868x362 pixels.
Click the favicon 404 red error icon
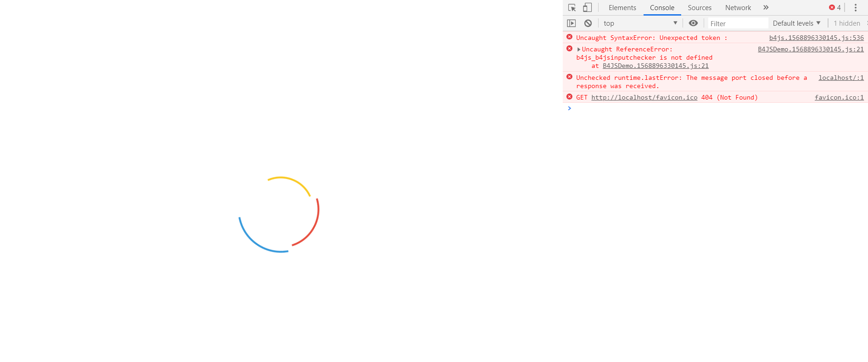click(569, 97)
